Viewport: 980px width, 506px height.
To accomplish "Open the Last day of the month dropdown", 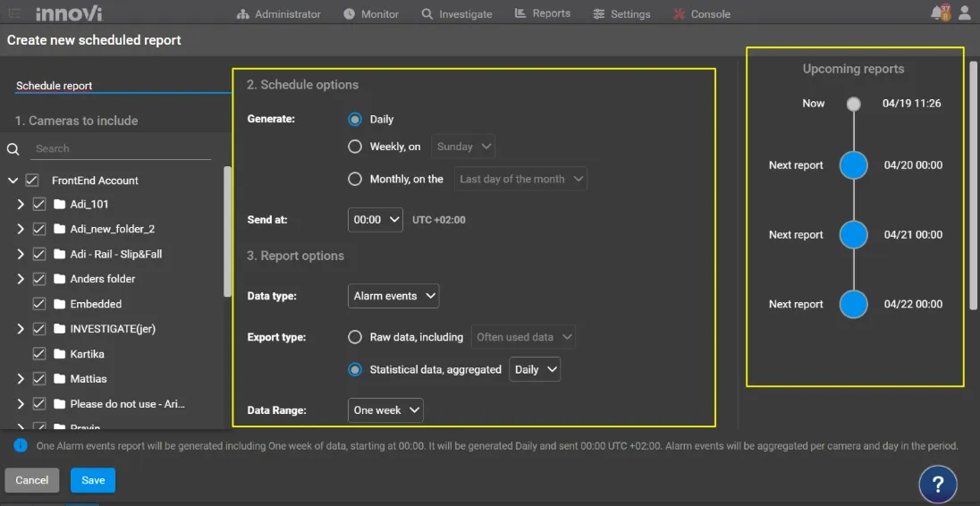I will [520, 179].
